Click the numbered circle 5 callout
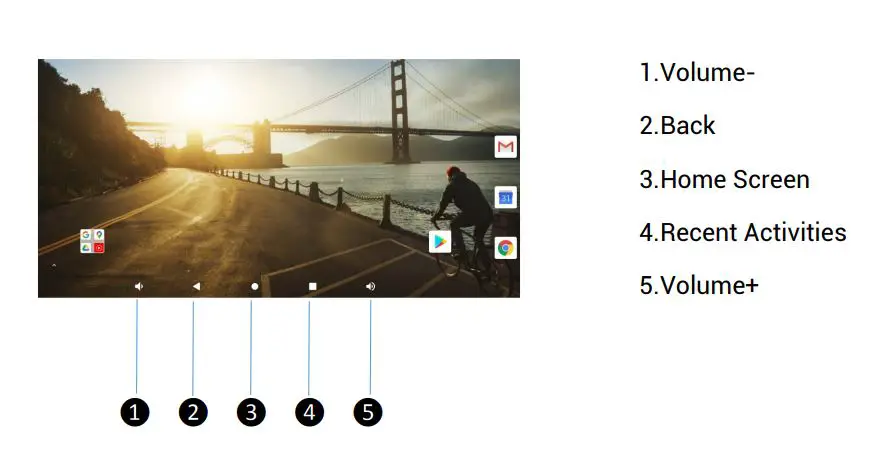Image resolution: width=876 pixels, height=462 pixels. [x=368, y=412]
